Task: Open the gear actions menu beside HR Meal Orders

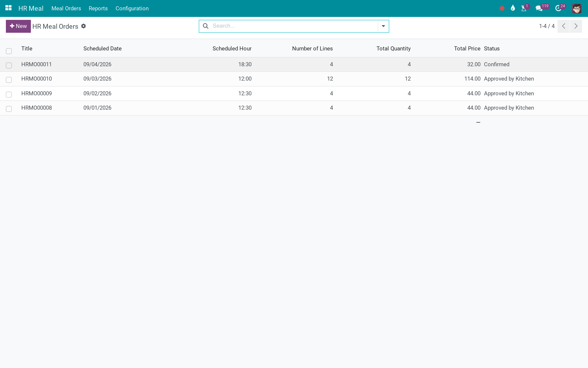Action: click(84, 26)
